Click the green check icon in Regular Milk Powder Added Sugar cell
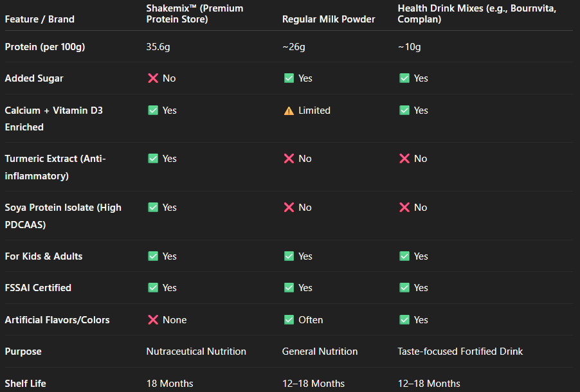 [289, 78]
